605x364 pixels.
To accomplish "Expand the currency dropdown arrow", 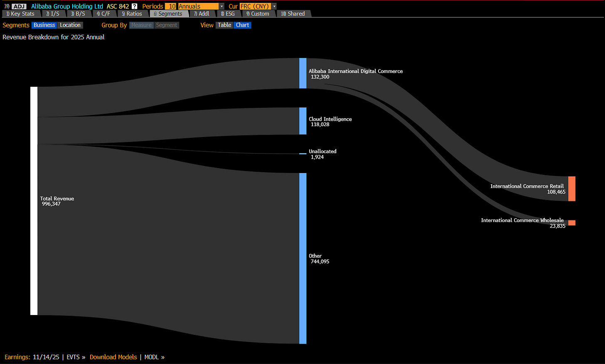I will pos(274,6).
